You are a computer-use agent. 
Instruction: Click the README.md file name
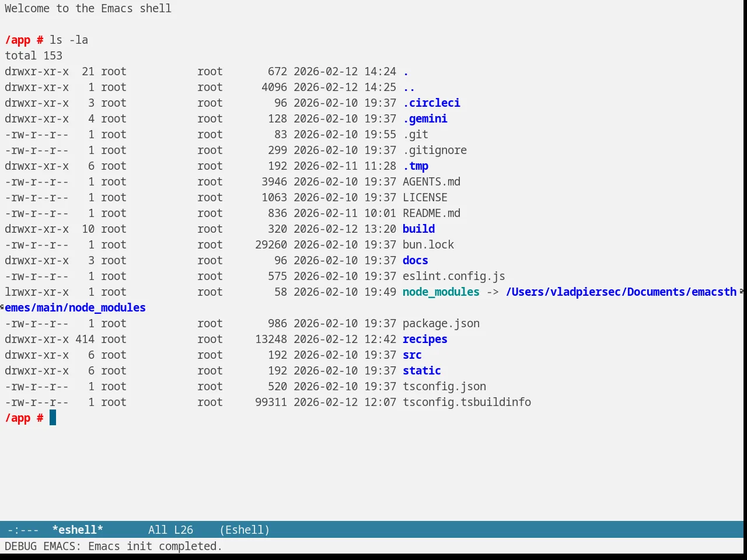tap(431, 213)
